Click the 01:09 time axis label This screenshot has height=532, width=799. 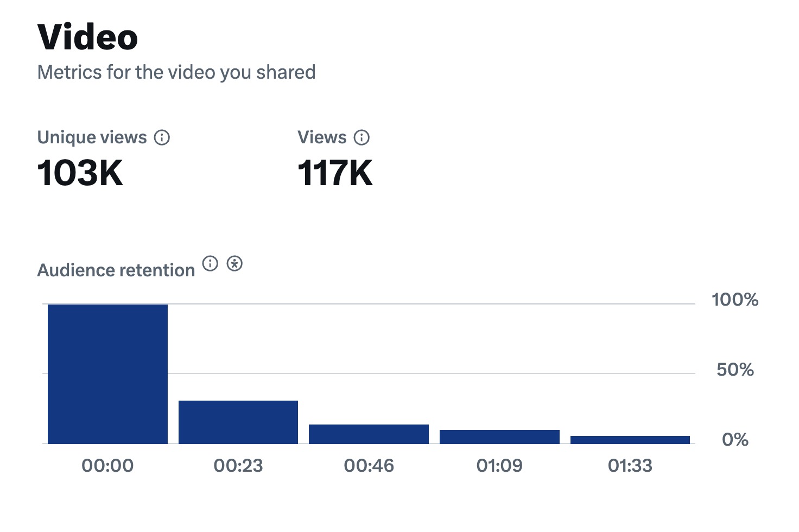tap(499, 465)
